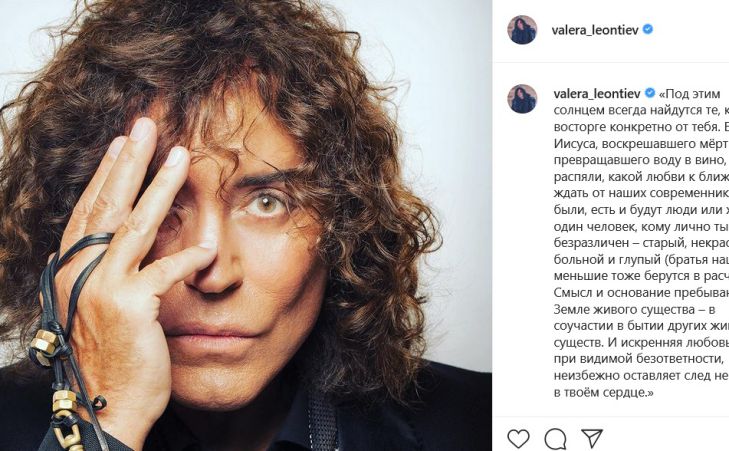Open the profile avatar in the post header
Screen dimensions: 729x451
pos(522,30)
